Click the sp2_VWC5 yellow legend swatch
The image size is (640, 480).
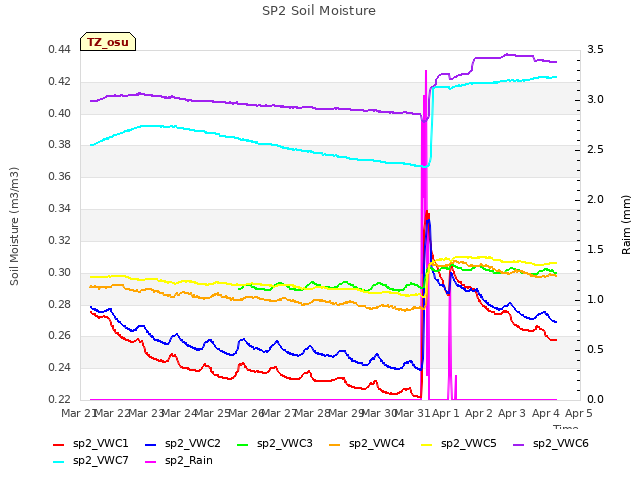(x=427, y=444)
